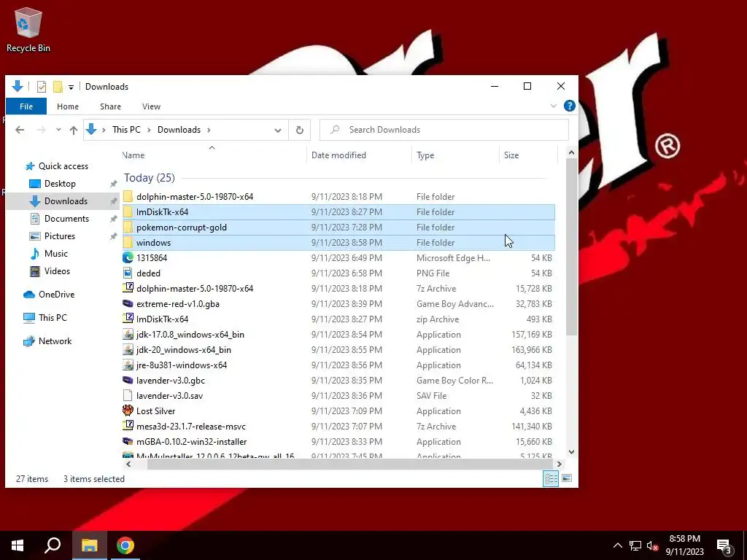Refresh the Downloads folder

pos(300,130)
